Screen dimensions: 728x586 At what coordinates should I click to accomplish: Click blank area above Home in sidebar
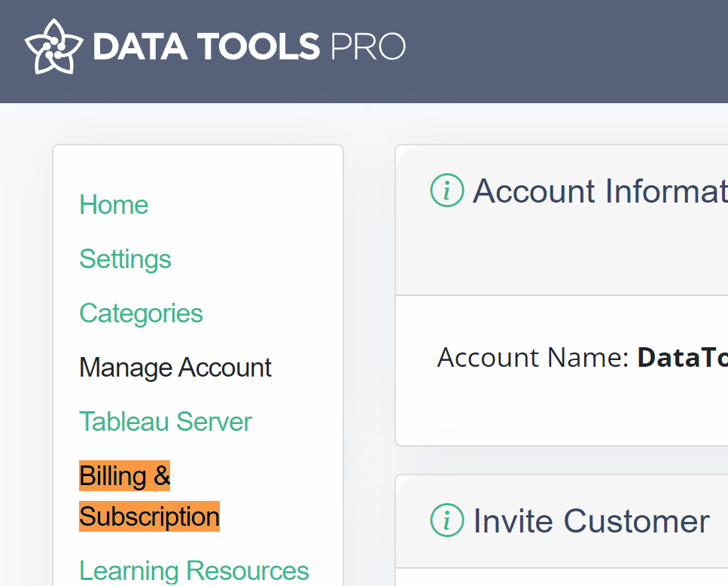198,168
